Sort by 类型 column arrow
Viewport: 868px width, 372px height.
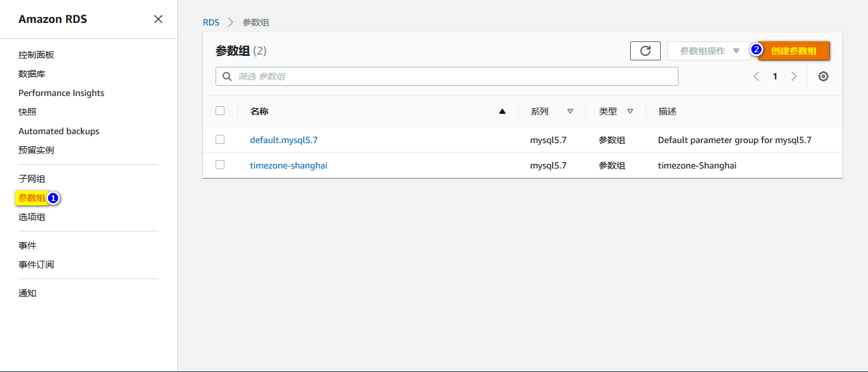(x=630, y=111)
